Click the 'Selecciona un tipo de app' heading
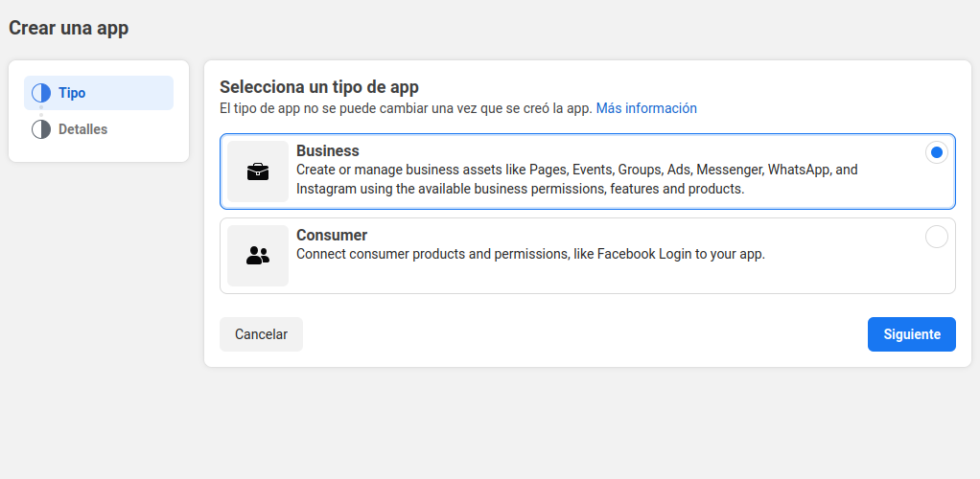This screenshot has height=479, width=980. [x=319, y=87]
